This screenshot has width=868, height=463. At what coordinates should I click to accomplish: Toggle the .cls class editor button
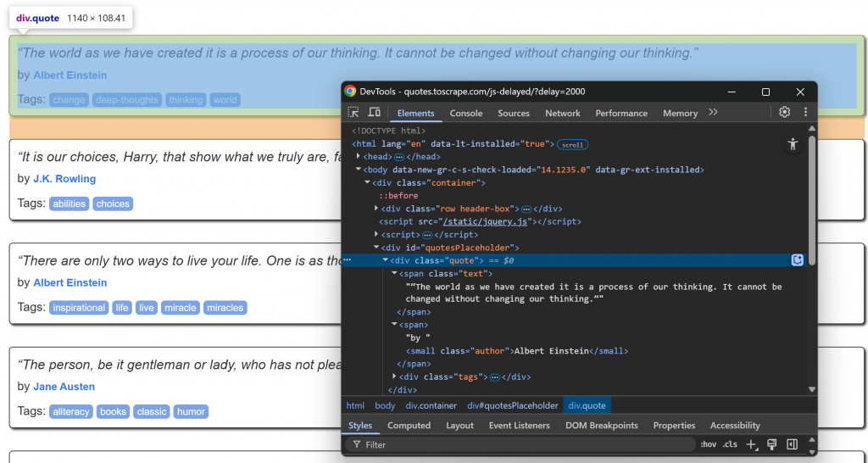tap(729, 444)
